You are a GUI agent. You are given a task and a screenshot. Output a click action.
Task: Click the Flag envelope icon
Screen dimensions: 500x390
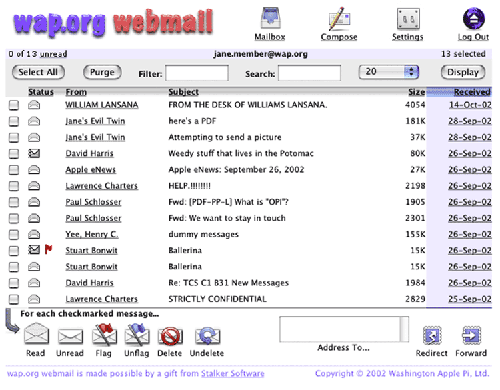click(104, 334)
